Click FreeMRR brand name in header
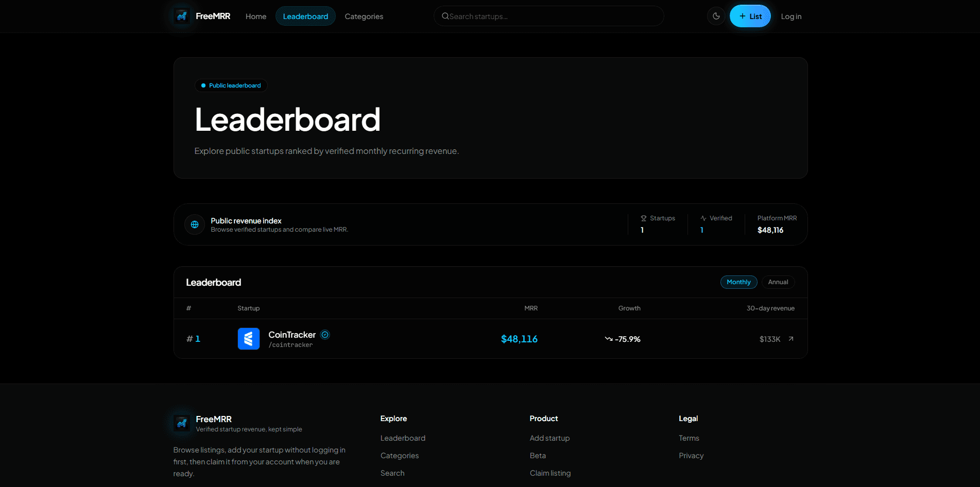 point(213,16)
